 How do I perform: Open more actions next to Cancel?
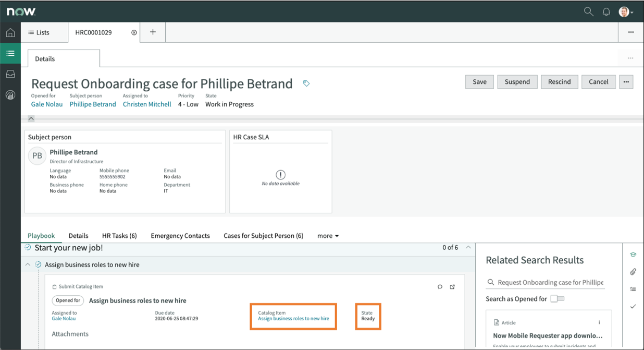626,82
